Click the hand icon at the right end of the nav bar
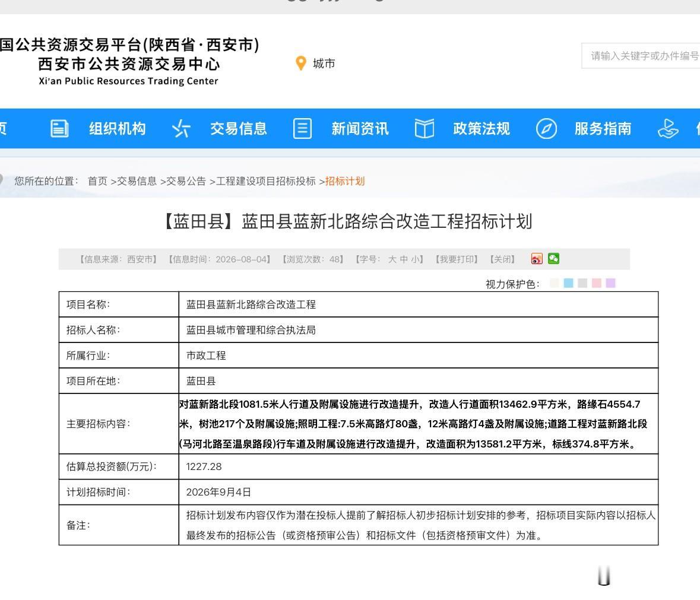The height and width of the screenshot is (600, 700). (668, 128)
